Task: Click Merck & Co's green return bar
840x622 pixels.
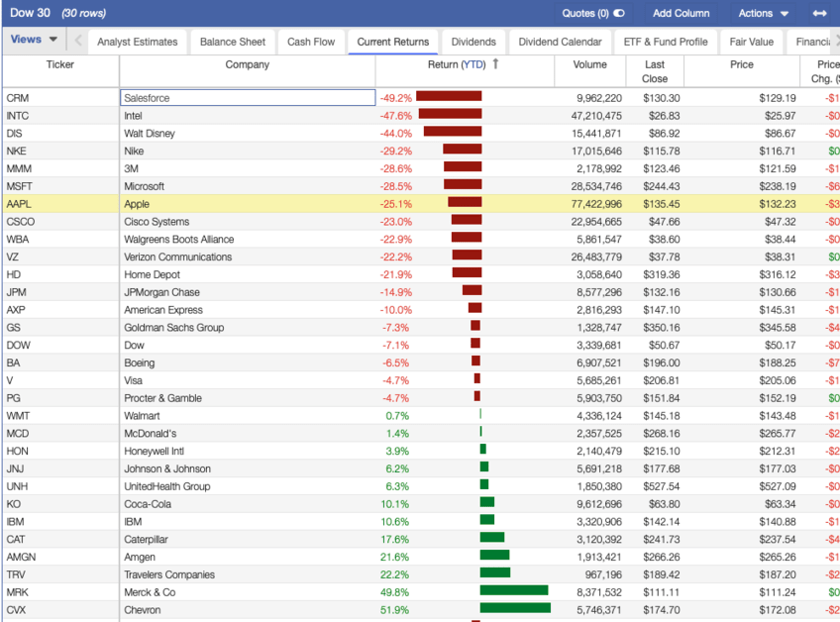Action: tap(514, 591)
